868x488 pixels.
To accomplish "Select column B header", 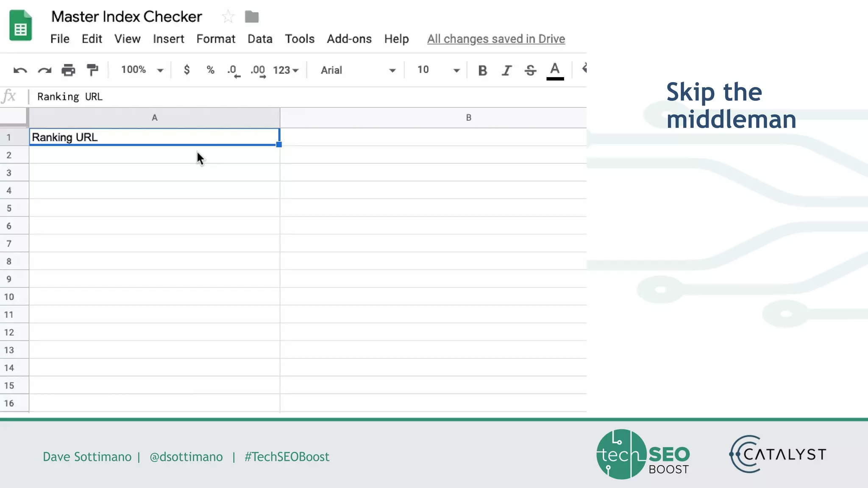I will click(433, 118).
